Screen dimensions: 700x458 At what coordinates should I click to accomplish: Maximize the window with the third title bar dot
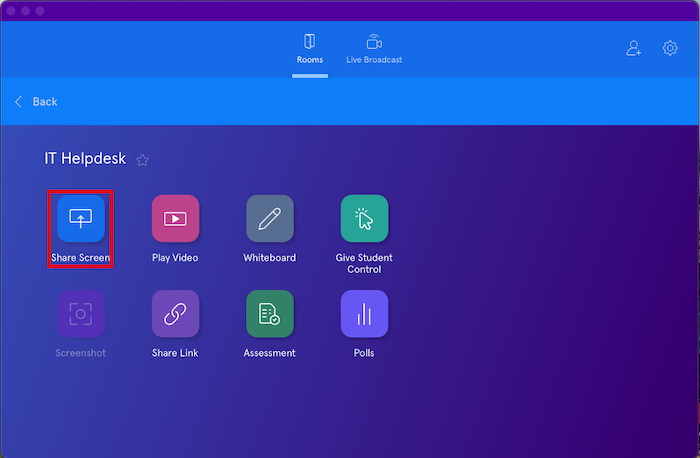tap(41, 10)
